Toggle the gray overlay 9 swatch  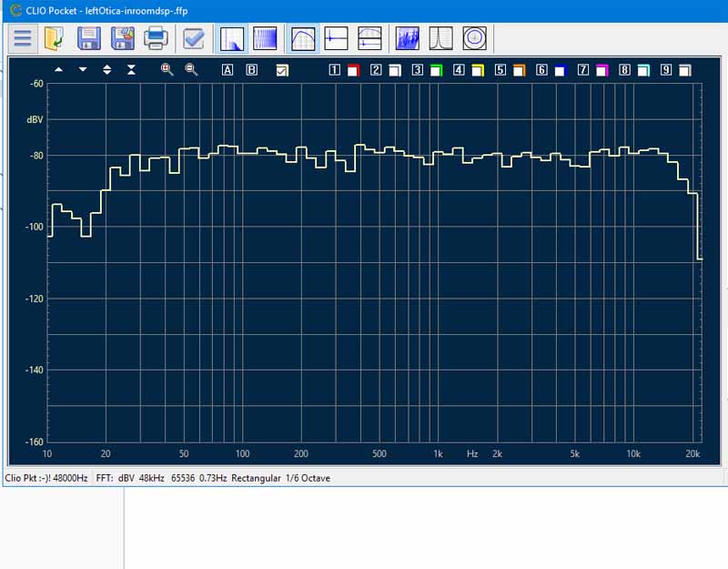pyautogui.click(x=685, y=70)
